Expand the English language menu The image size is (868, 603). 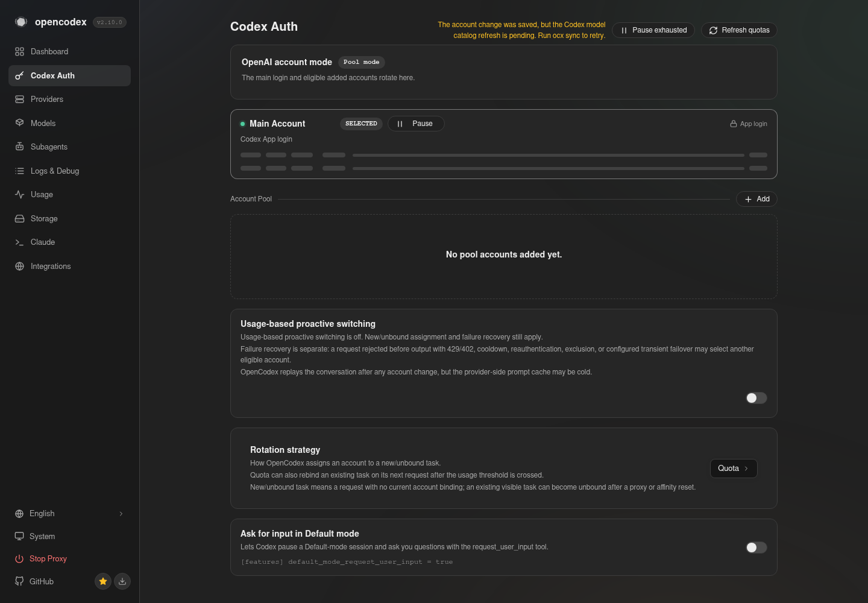pos(69,514)
